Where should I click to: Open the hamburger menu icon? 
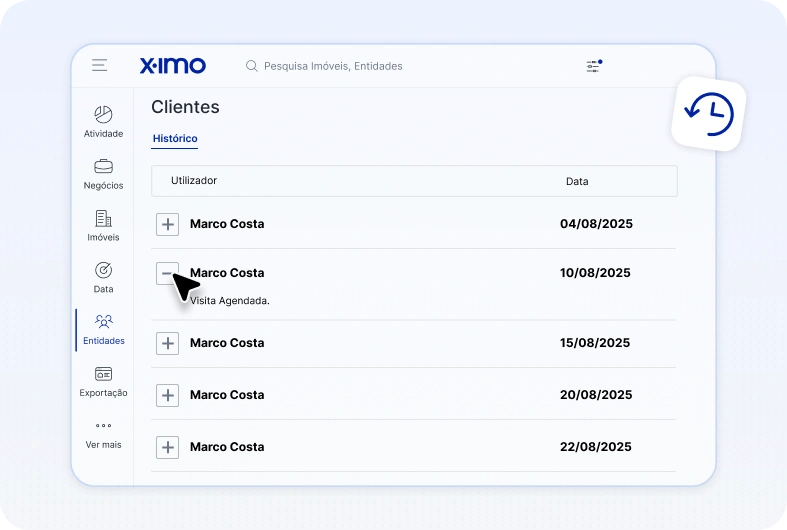coord(99,65)
